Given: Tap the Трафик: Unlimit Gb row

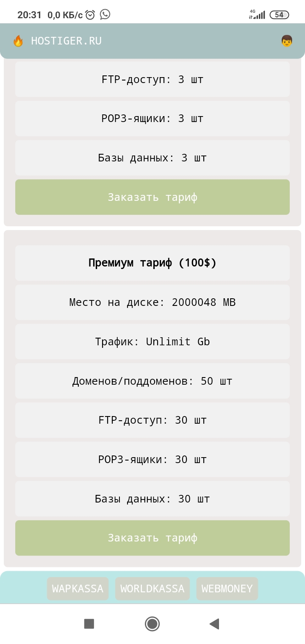Looking at the screenshot, I should click(x=152, y=341).
